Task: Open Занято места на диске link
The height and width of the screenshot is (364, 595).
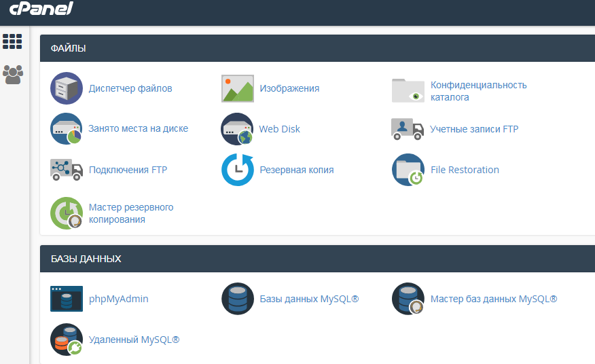Action: 138,128
